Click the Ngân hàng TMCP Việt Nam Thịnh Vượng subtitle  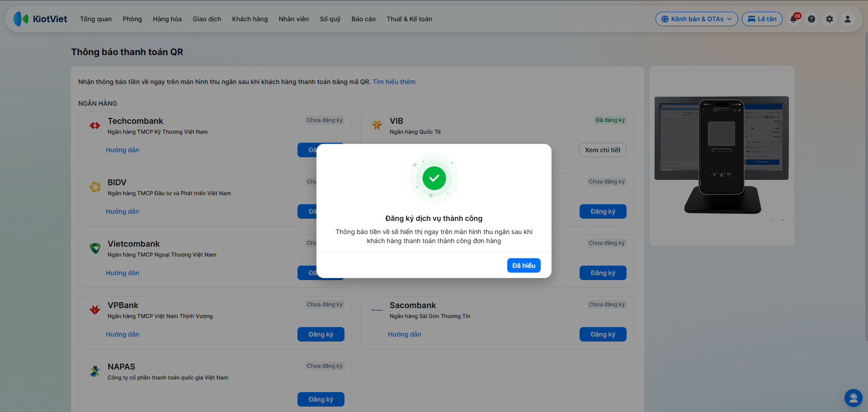[160, 316]
